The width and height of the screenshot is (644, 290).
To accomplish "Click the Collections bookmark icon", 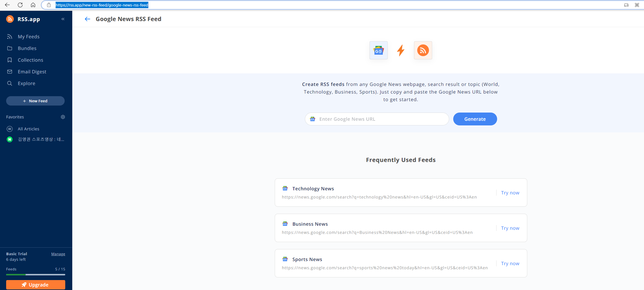I will [x=10, y=60].
